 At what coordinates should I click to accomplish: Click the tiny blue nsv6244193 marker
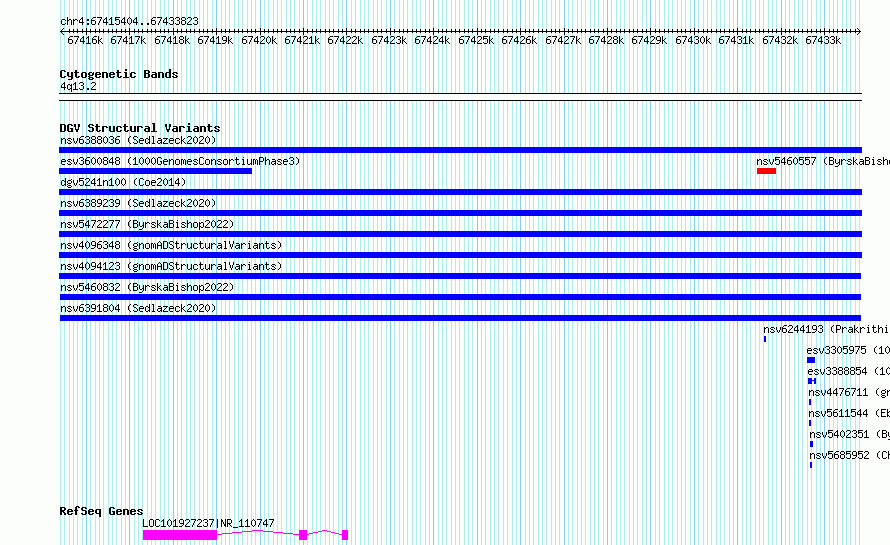765,339
